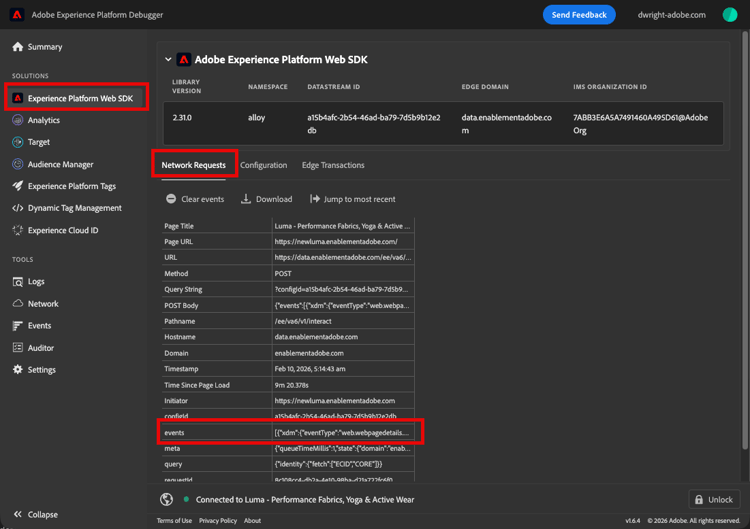Open the Auditor checklist icon
Viewport: 750px width, 529px height.
point(18,348)
